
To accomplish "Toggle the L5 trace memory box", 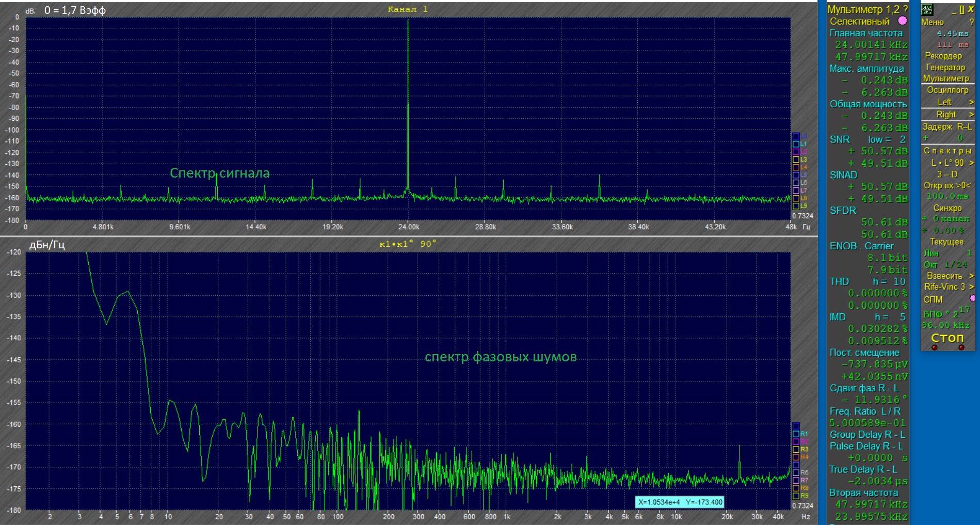I will 796,175.
